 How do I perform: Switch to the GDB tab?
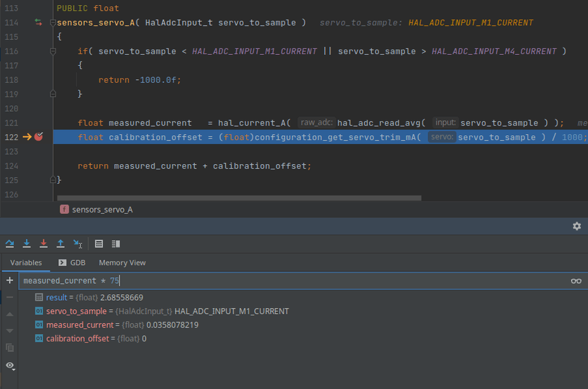(x=72, y=263)
